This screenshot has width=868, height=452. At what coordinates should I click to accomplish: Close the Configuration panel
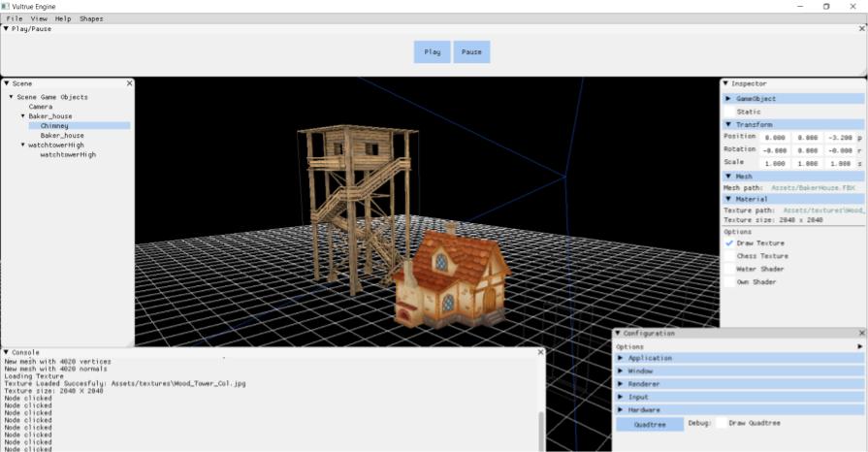(x=862, y=333)
